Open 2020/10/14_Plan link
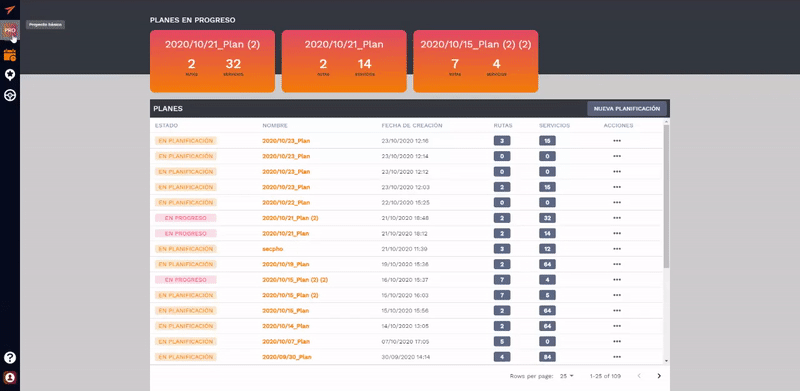 [286, 326]
